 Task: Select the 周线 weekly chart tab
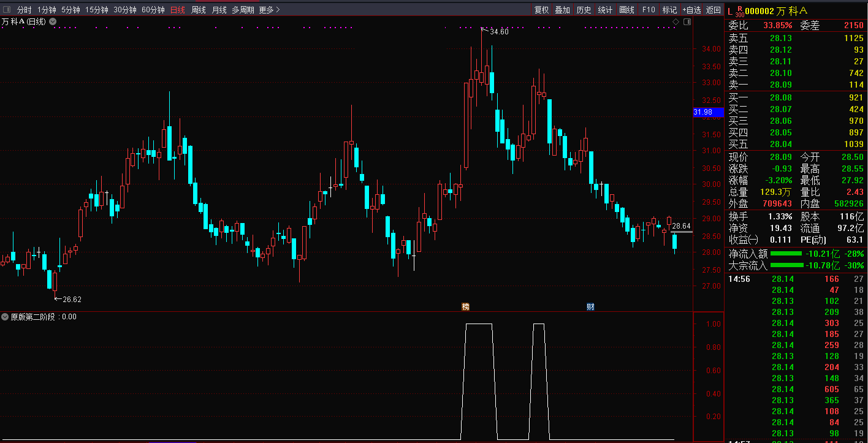click(x=199, y=10)
